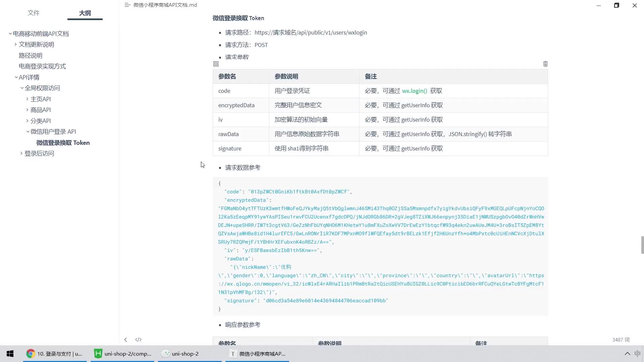Image resolution: width=644 pixels, height=362 pixels.
Task: Expand 商品API outline item
Action: [x=28, y=110]
